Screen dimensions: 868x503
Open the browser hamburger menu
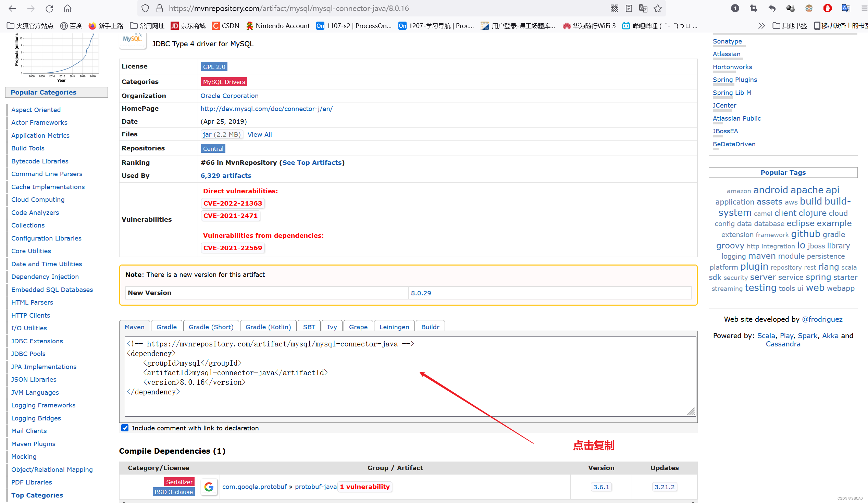pyautogui.click(x=864, y=8)
